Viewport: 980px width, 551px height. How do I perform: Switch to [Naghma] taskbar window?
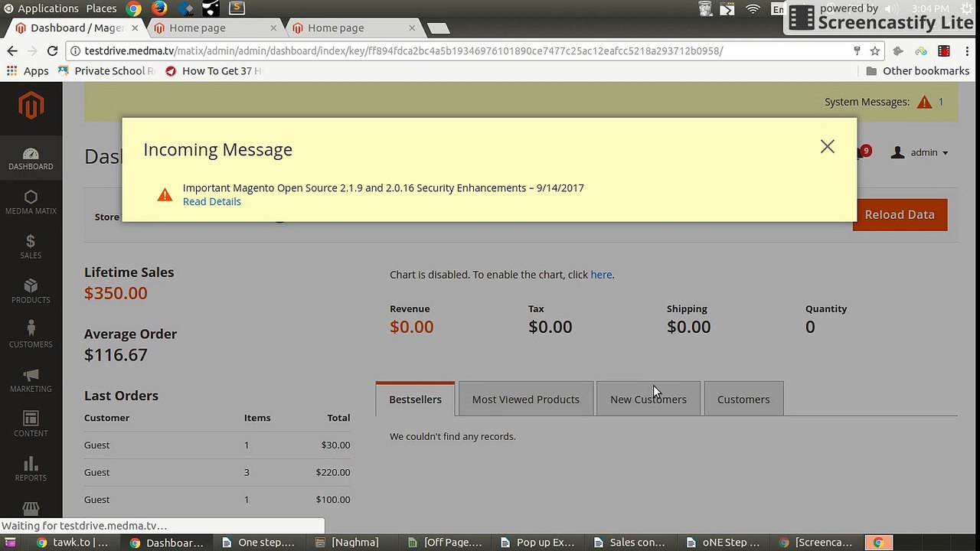click(348, 543)
